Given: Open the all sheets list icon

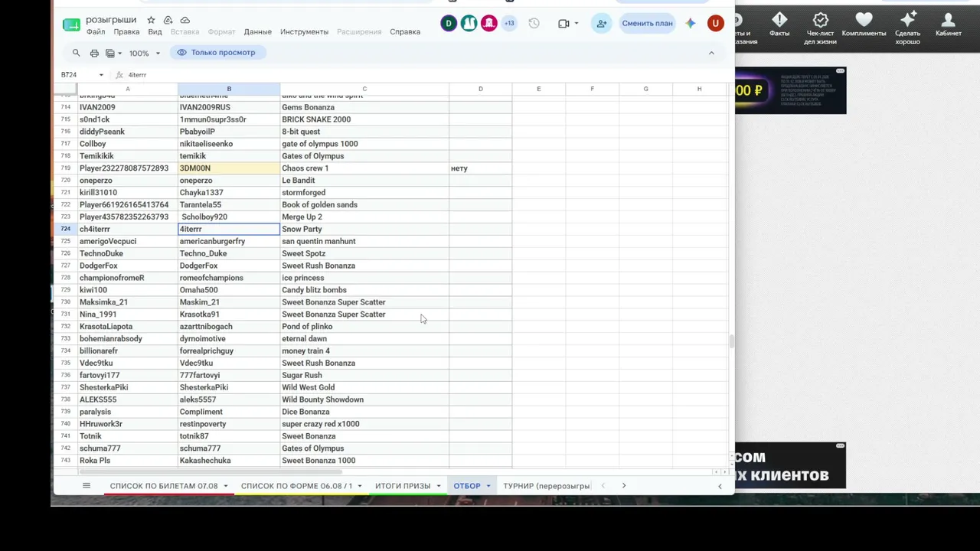Looking at the screenshot, I should 87,486.
